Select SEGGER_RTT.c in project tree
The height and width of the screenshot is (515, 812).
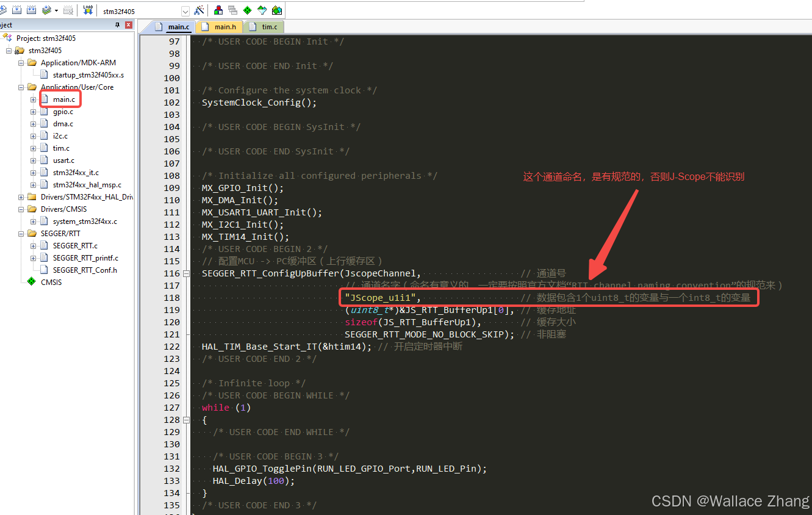pos(75,246)
